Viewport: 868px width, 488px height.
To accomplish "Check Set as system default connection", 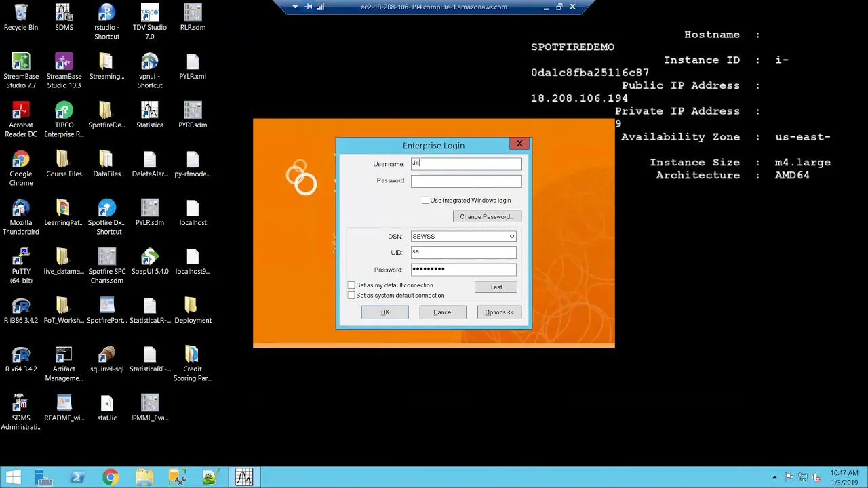I will click(x=351, y=296).
